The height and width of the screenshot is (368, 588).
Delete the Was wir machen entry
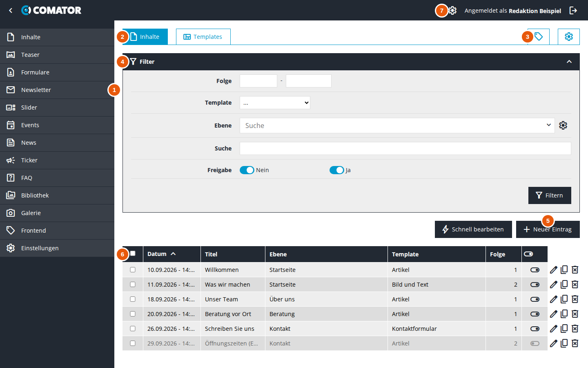click(575, 284)
